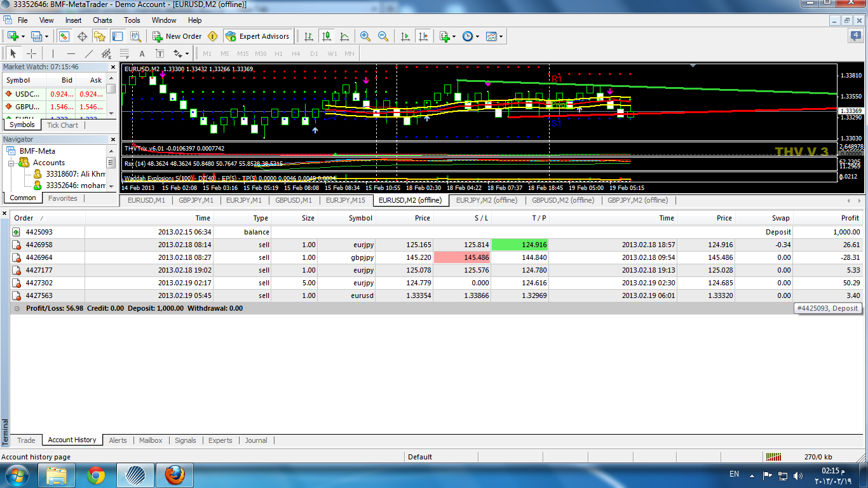
Task: Select the Crosshair tool
Action: [31, 53]
